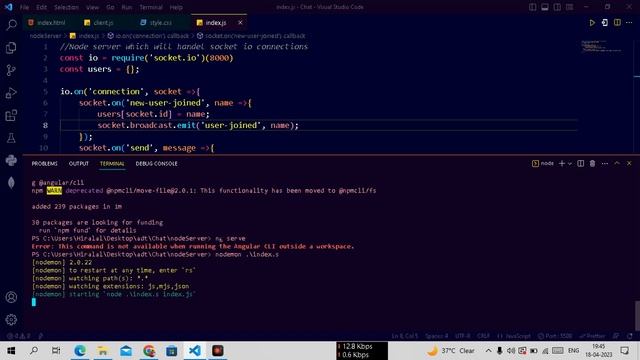Open Chrome from the taskbar
This screenshot has width=640, height=360.
click(x=149, y=351)
